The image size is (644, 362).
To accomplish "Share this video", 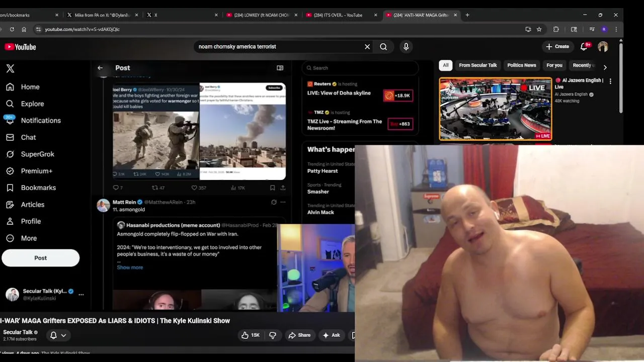I will point(299,335).
